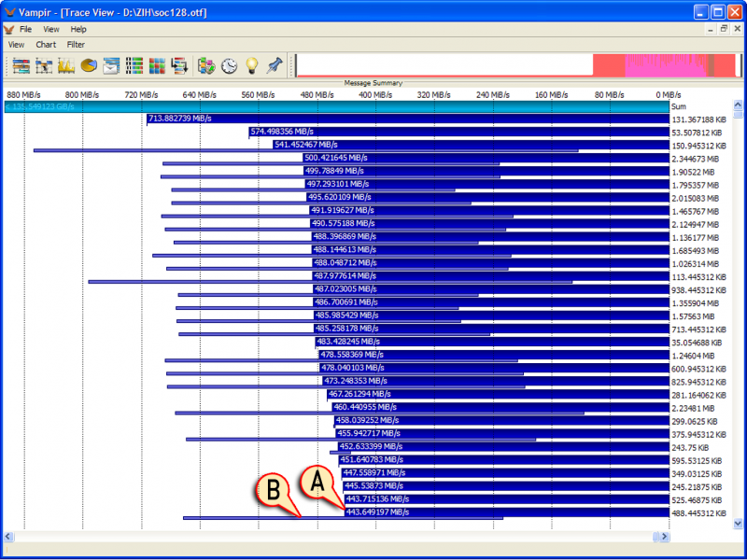Click the clock icon in toolbar
The image size is (747, 560).
coord(229,65)
